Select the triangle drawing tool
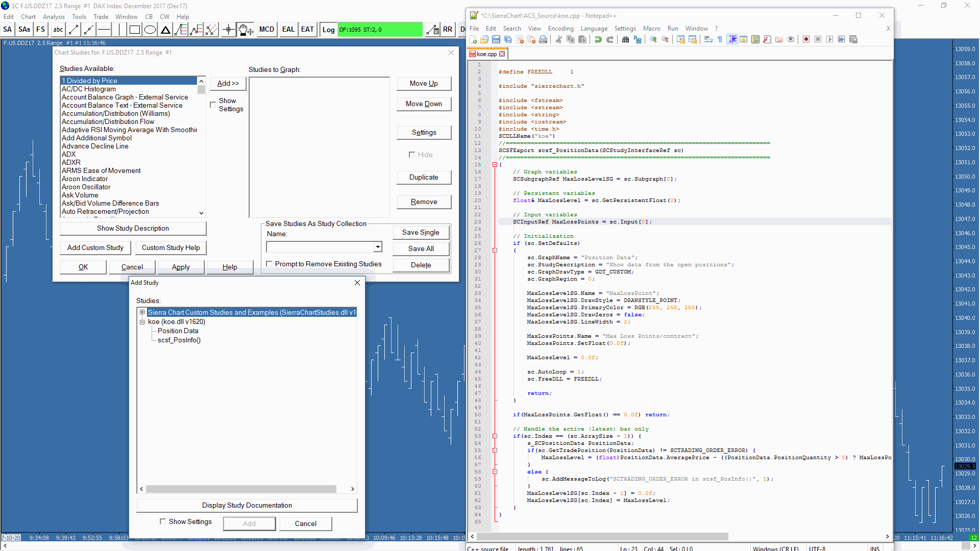Screen dimensions: 980x551 tap(165, 30)
